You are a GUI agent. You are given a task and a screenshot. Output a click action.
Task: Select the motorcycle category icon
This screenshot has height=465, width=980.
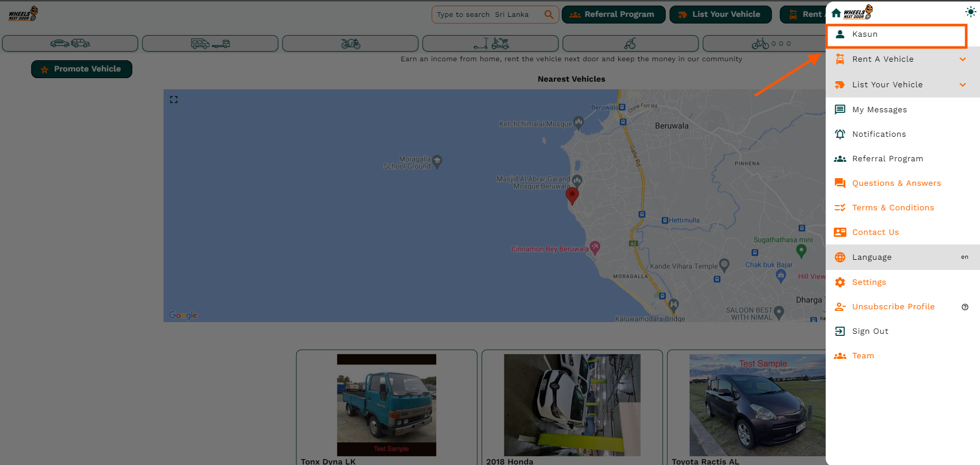pos(351,43)
